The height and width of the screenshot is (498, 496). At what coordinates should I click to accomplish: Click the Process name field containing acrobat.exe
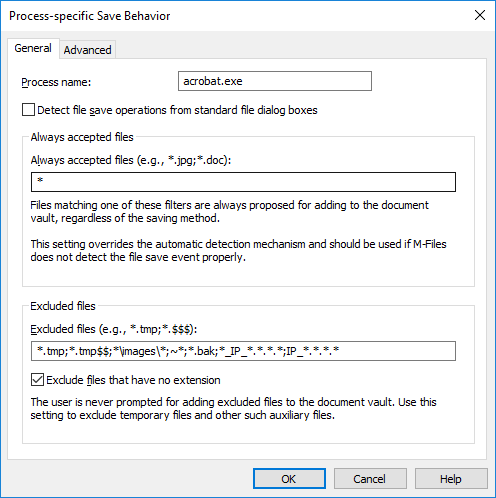tap(275, 81)
